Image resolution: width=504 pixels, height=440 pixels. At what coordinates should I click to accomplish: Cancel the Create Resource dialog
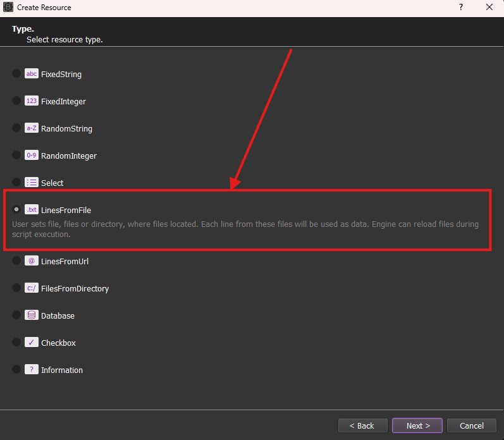[472, 425]
